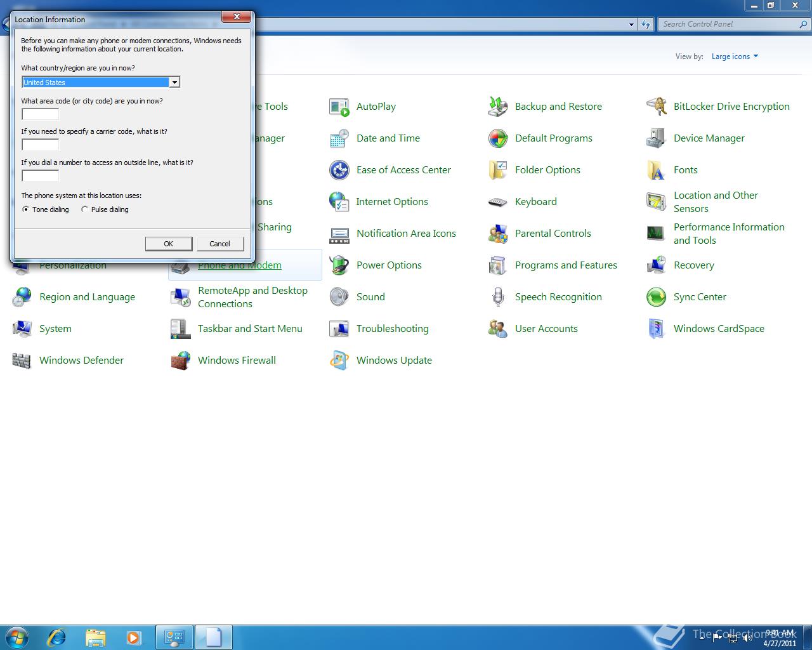Image resolution: width=812 pixels, height=650 pixels.
Task: Open the Folder Options icon
Action: [x=498, y=170]
